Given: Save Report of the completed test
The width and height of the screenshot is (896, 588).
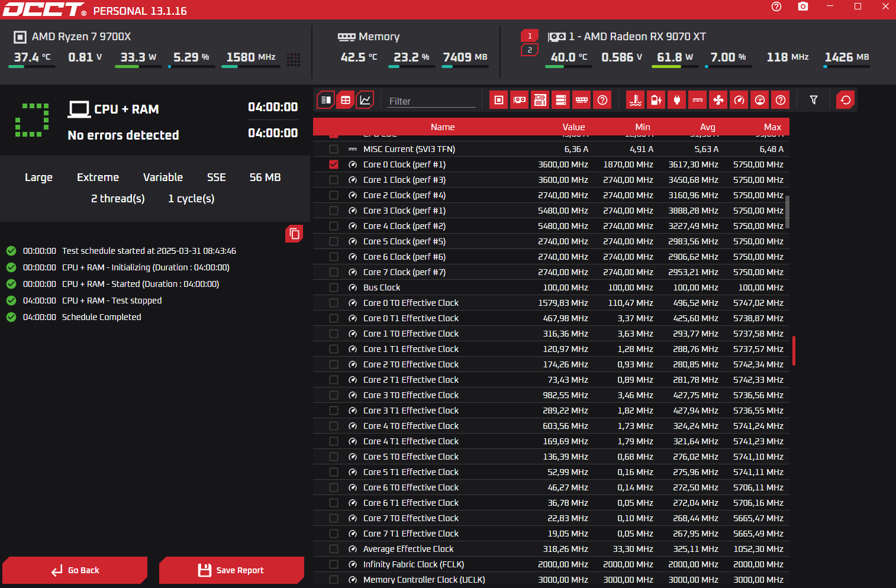Looking at the screenshot, I should click(x=231, y=570).
